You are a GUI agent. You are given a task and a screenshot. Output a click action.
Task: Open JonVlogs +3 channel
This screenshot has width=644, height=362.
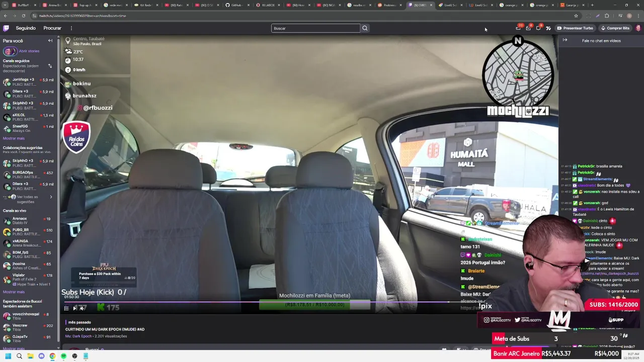[28, 82]
